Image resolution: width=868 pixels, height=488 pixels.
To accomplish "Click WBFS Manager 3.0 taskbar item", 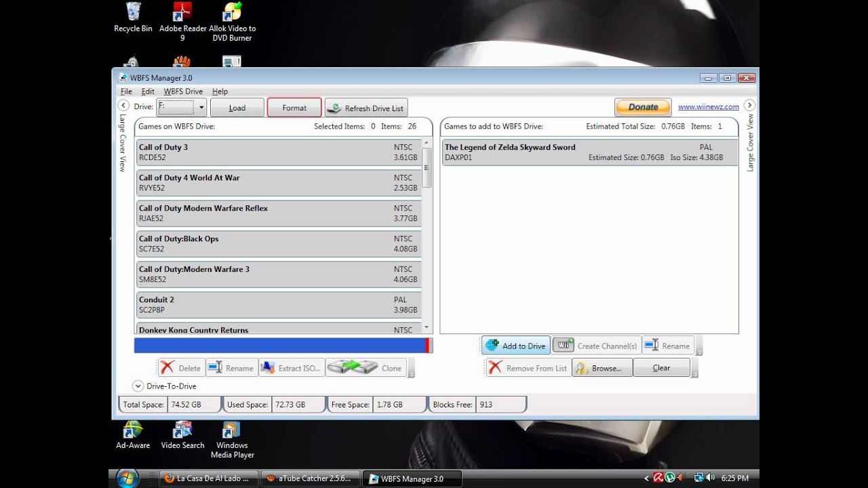I will tap(412, 479).
